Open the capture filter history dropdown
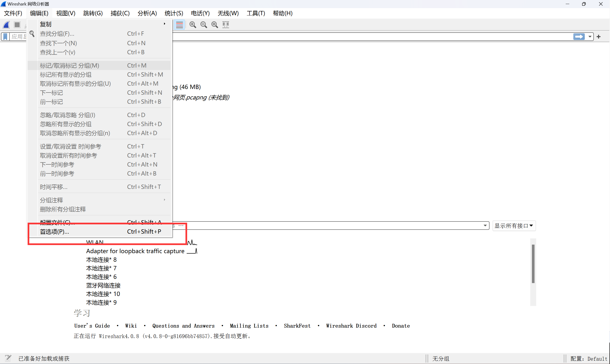Viewport: 610px width, 364px height. (x=485, y=225)
